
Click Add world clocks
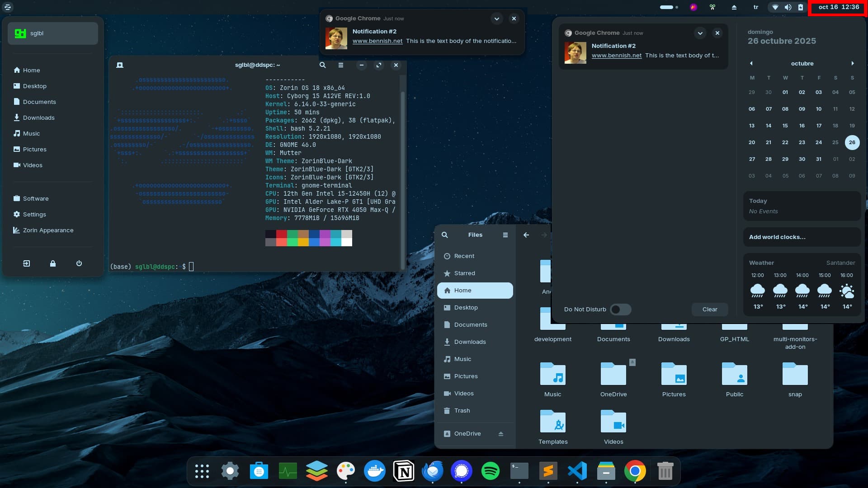pos(777,237)
